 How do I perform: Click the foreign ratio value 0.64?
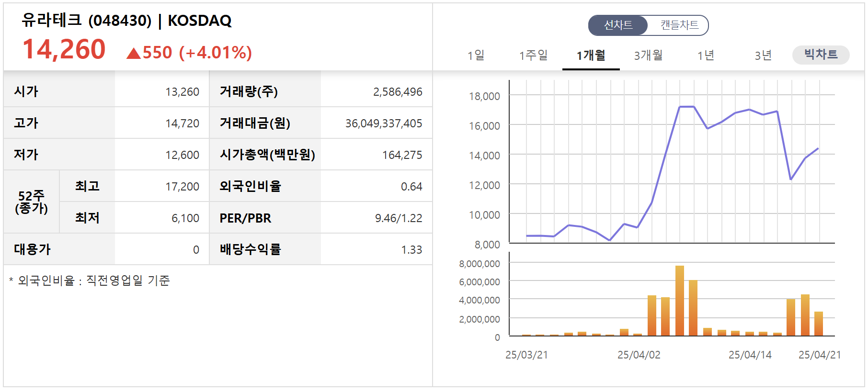[411, 187]
